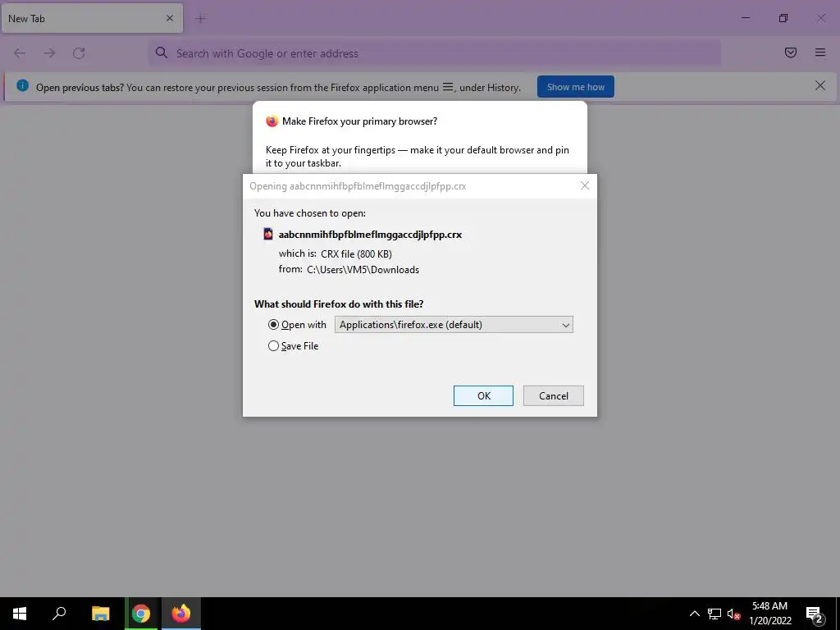The image size is (840, 630).
Task: Open the Windows Start menu
Action: point(20,614)
